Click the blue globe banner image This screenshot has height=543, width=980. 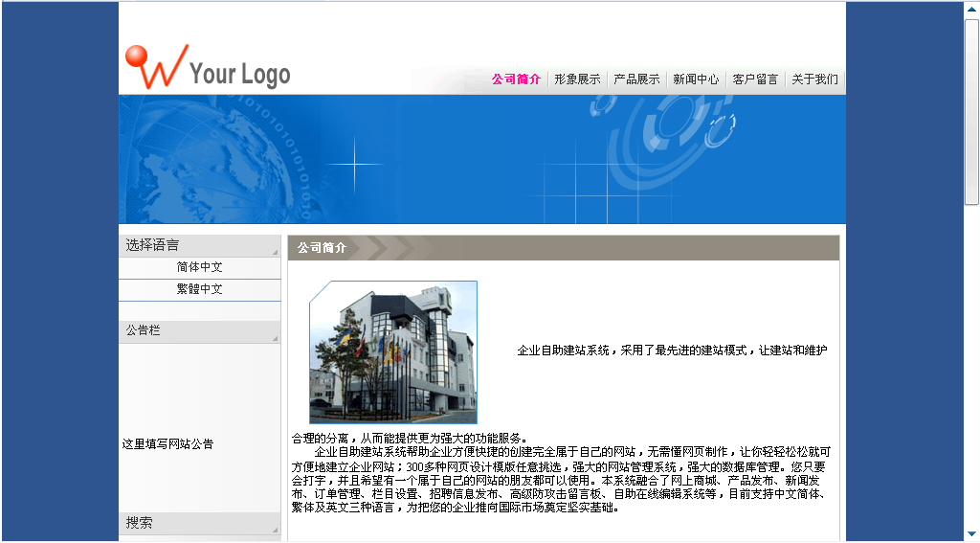[x=482, y=160]
